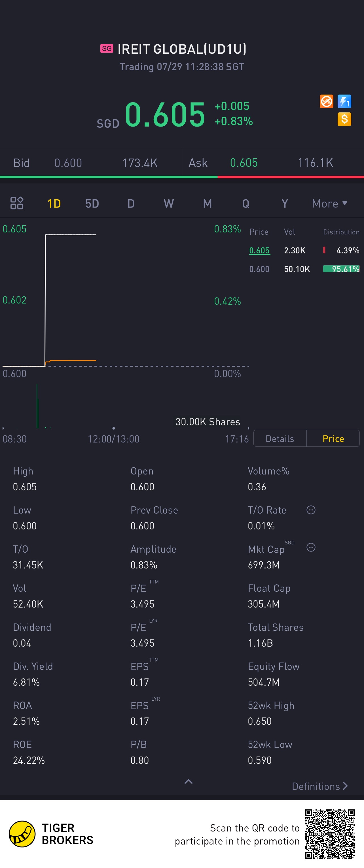Switch side panel to Details
The height and width of the screenshot is (868, 364).
tap(280, 438)
